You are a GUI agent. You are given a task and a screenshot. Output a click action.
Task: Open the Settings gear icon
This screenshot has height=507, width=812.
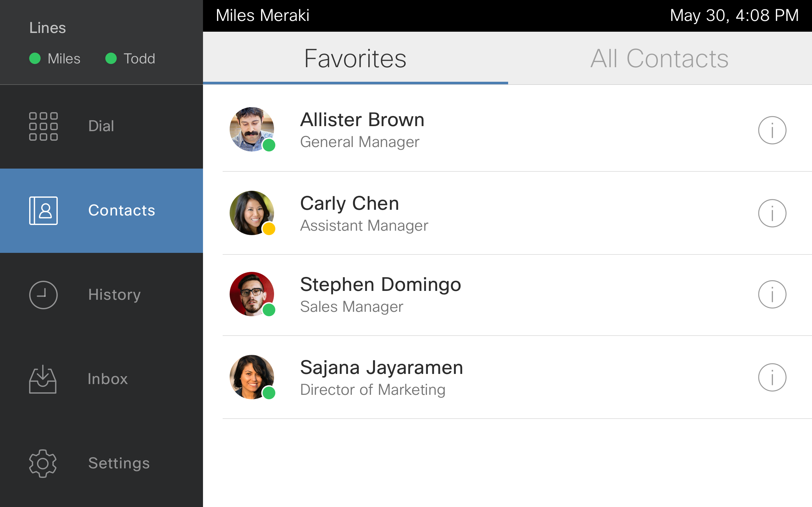(x=43, y=463)
